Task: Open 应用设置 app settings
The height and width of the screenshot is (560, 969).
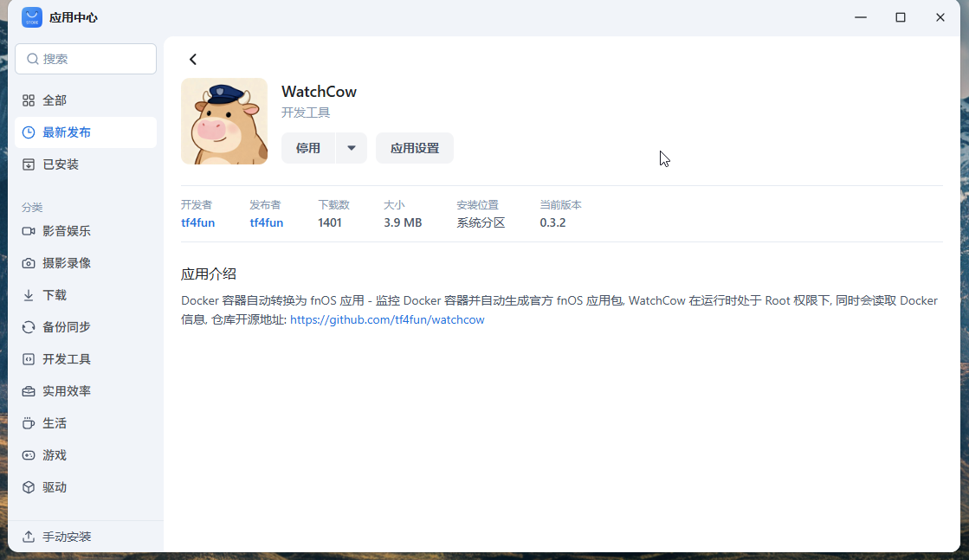Action: pos(415,148)
